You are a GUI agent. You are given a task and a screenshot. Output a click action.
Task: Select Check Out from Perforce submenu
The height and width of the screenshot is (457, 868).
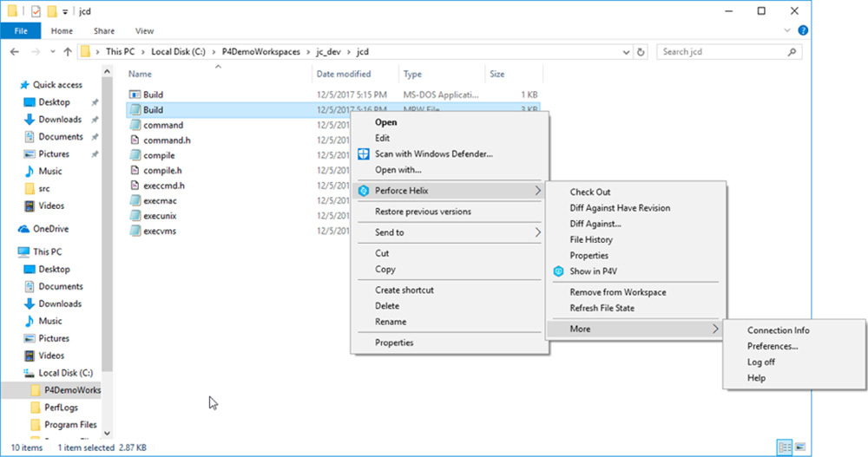pos(590,193)
